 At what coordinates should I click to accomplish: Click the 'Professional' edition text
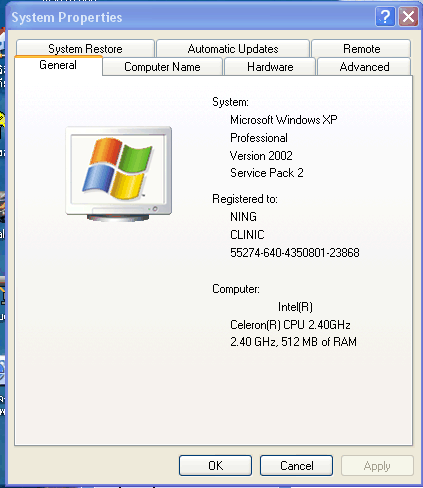click(259, 138)
